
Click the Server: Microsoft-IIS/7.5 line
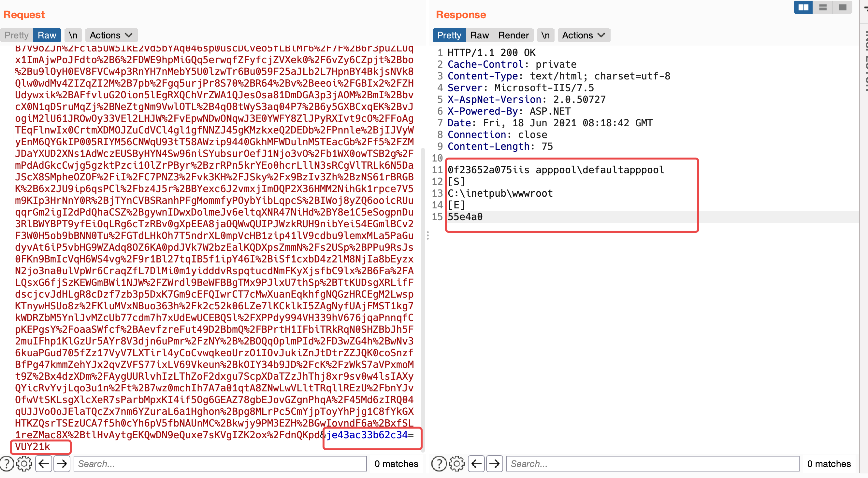(x=521, y=88)
